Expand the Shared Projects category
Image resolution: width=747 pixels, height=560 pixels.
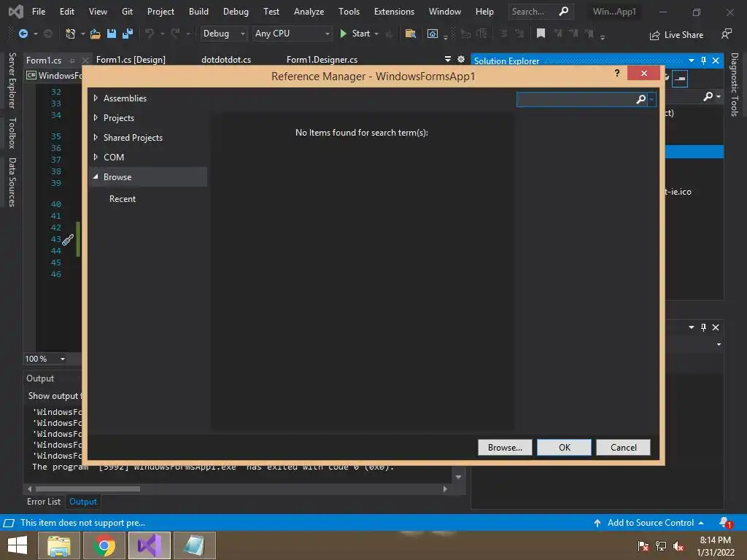tap(96, 137)
